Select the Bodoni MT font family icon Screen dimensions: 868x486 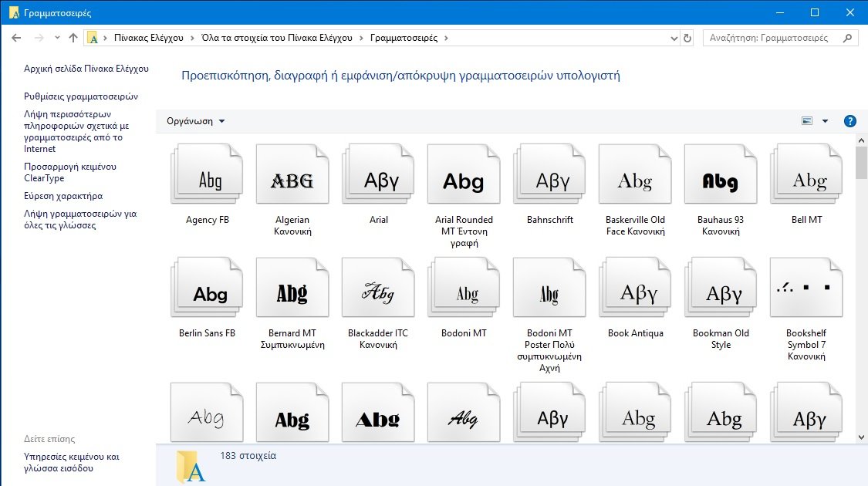click(464, 287)
